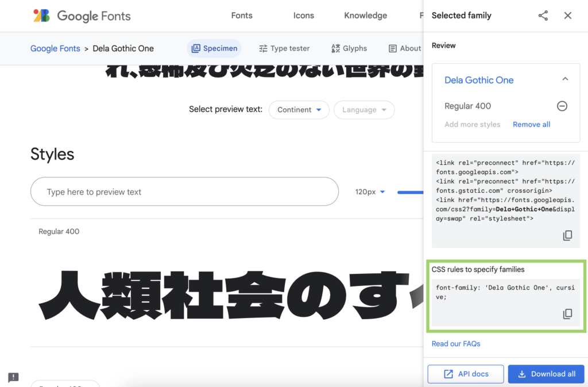The height and width of the screenshot is (387, 588).
Task: Remove Regular 400 style with minus icon
Action: 562,106
